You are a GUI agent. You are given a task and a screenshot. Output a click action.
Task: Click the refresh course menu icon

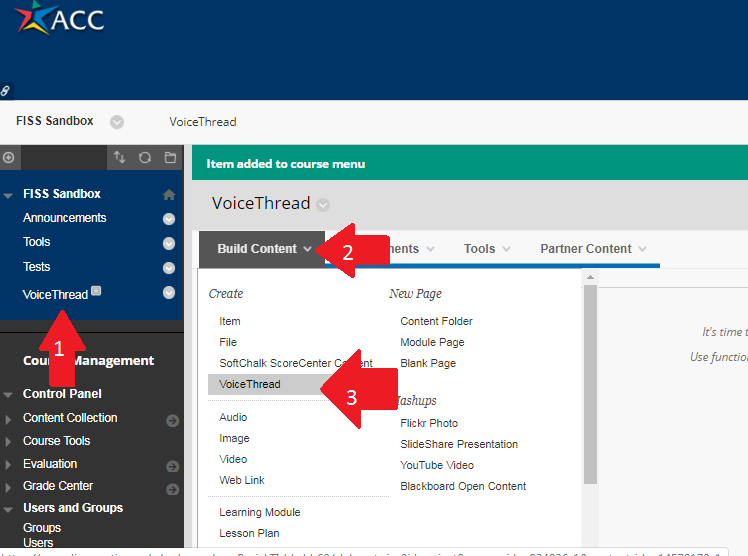click(x=145, y=157)
